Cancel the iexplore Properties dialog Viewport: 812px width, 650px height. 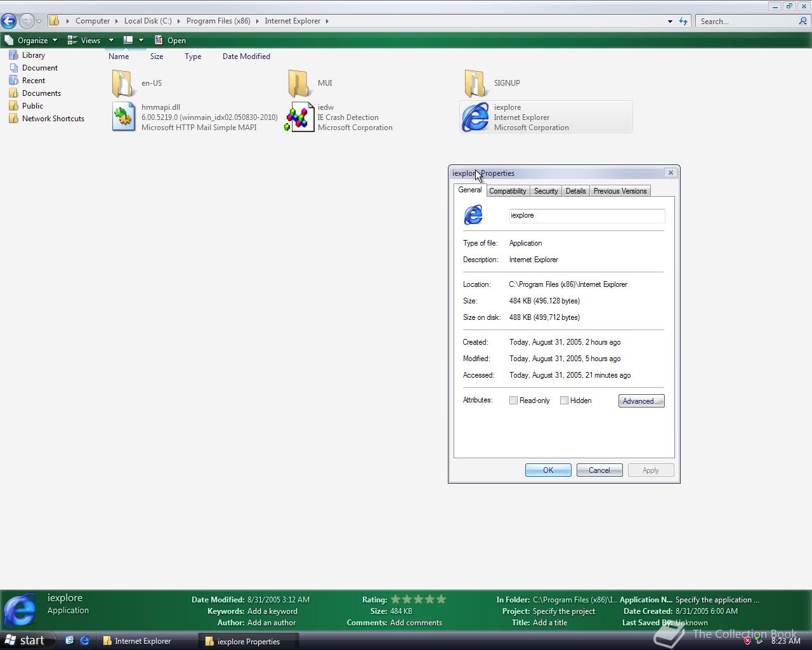tap(599, 470)
